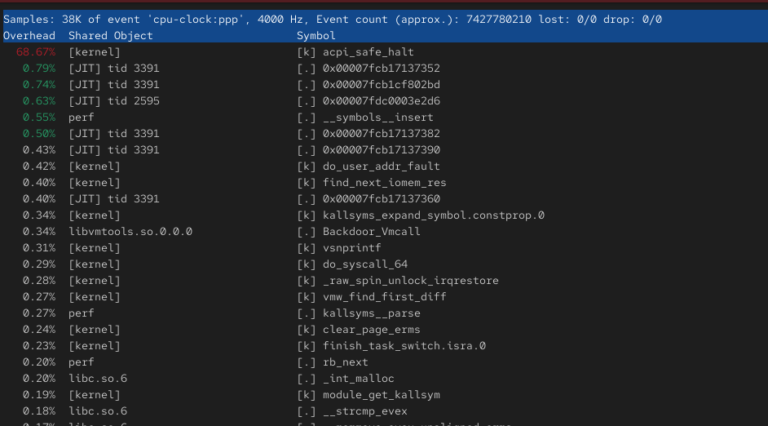Click the libvmtools.so.0.0.0 shared object
Screen dimensions: 768x426
click(130, 232)
